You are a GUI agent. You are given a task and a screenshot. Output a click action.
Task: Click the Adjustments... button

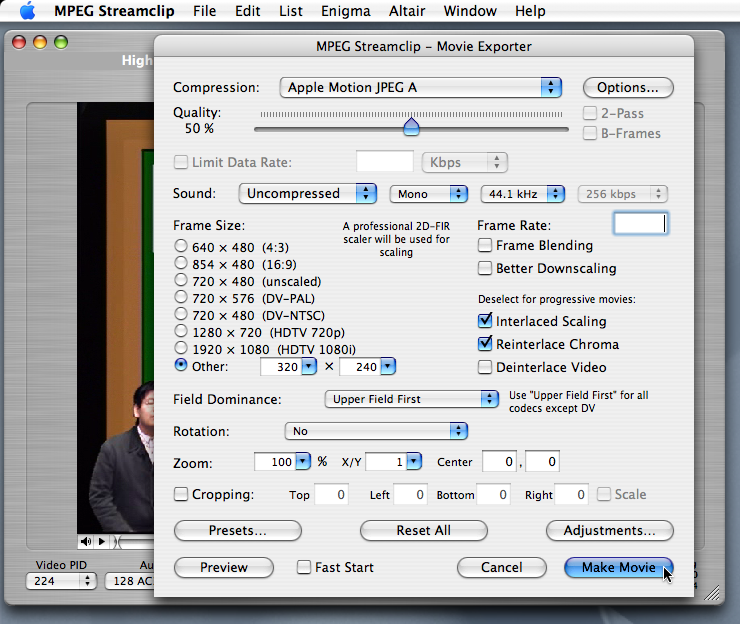coord(609,531)
